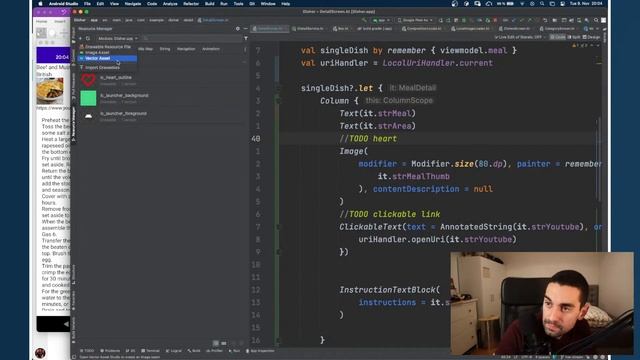Switch editor to Code view

(x=558, y=37)
